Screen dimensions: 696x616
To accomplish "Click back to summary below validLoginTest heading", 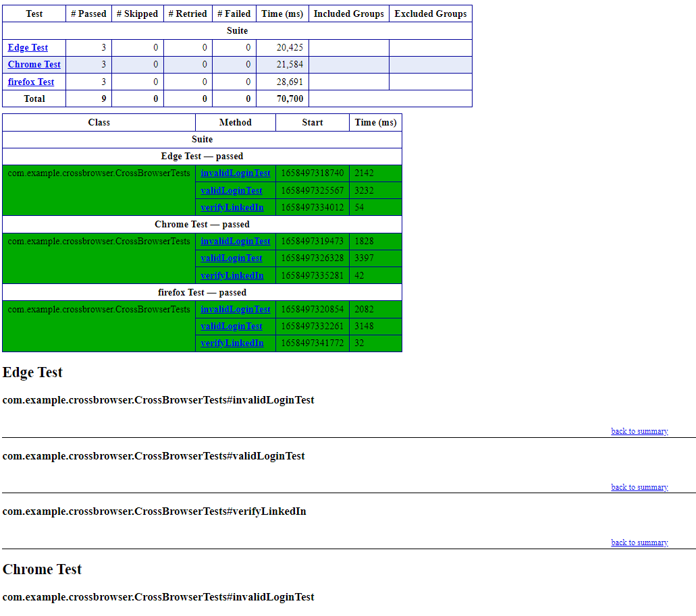I will coord(639,486).
